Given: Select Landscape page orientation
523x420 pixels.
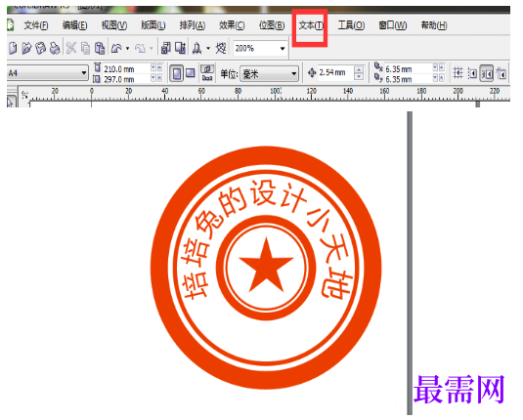Looking at the screenshot, I should (x=190, y=73).
